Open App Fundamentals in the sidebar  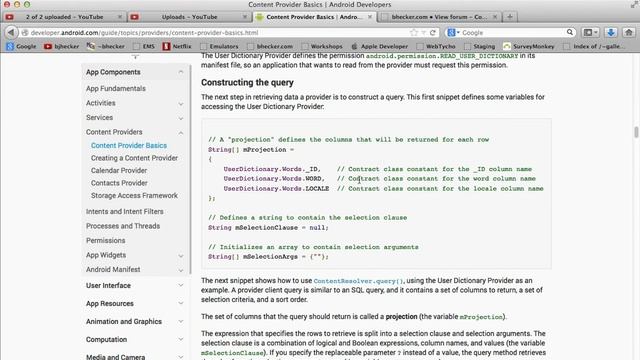pyautogui.click(x=116, y=89)
